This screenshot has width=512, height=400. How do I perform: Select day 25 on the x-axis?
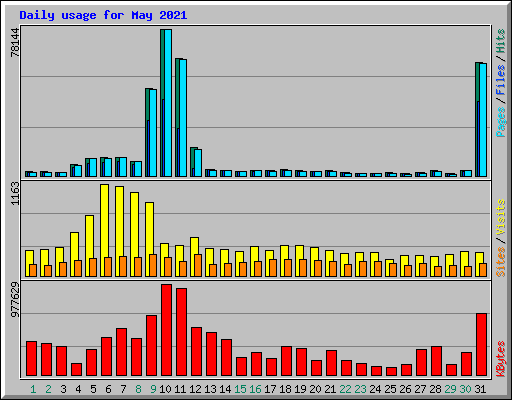390,389
